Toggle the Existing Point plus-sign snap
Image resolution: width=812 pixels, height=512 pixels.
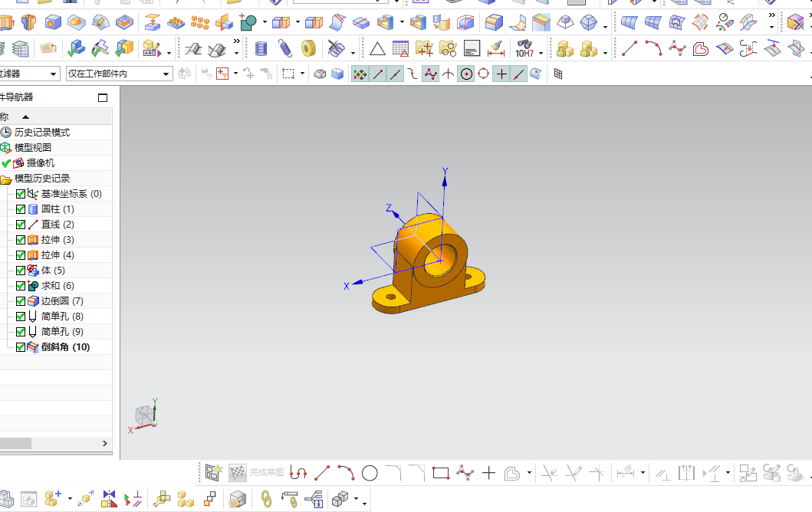[501, 74]
